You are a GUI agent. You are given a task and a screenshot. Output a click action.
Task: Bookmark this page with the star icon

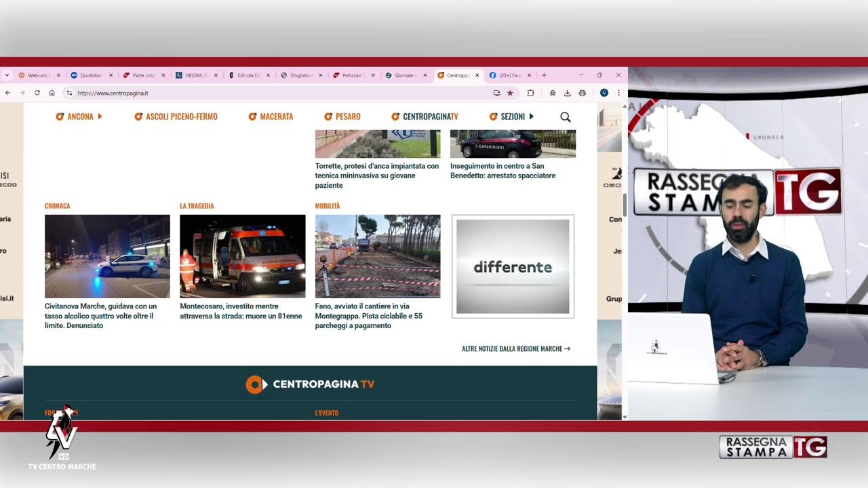pos(510,93)
